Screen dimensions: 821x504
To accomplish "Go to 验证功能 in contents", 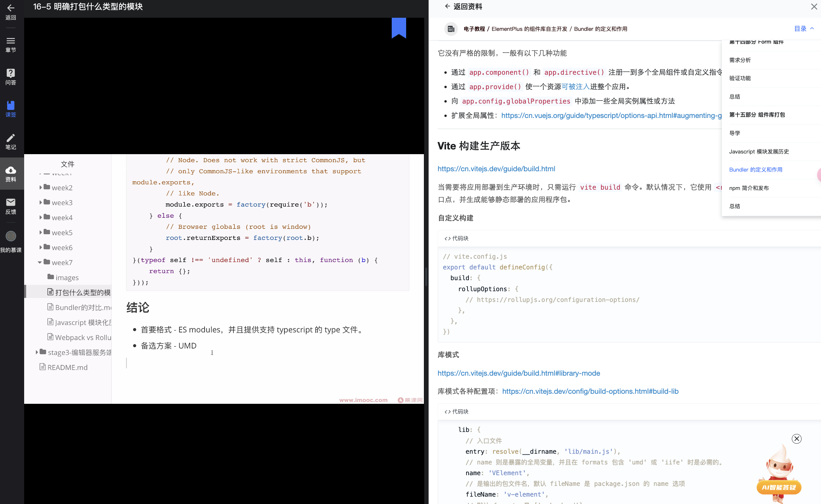I will pos(740,78).
